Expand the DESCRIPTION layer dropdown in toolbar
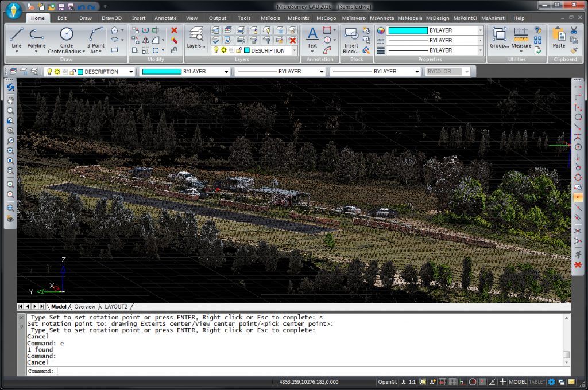 click(131, 72)
